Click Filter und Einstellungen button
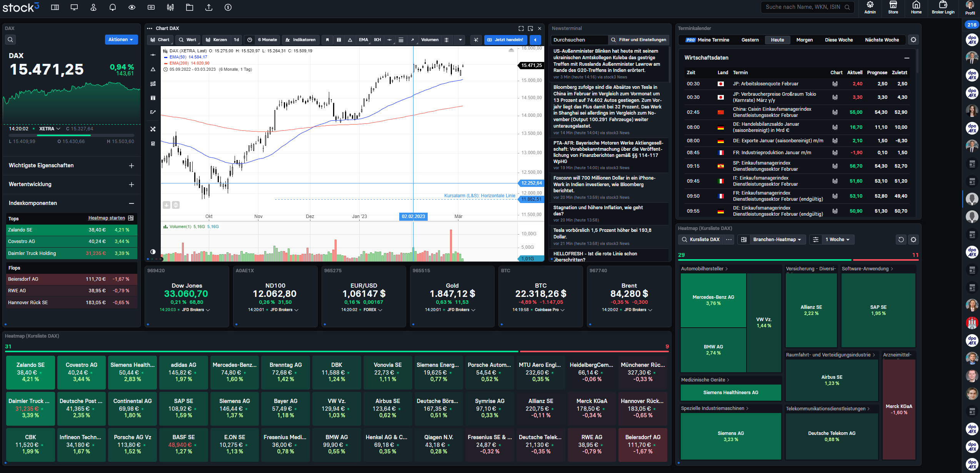Viewport: 980px width, 473px height. pos(641,39)
